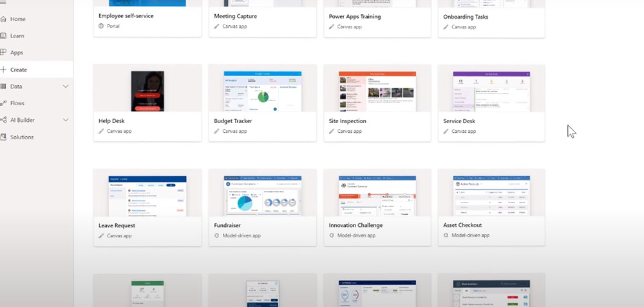Click the Data table icon

click(x=3, y=86)
